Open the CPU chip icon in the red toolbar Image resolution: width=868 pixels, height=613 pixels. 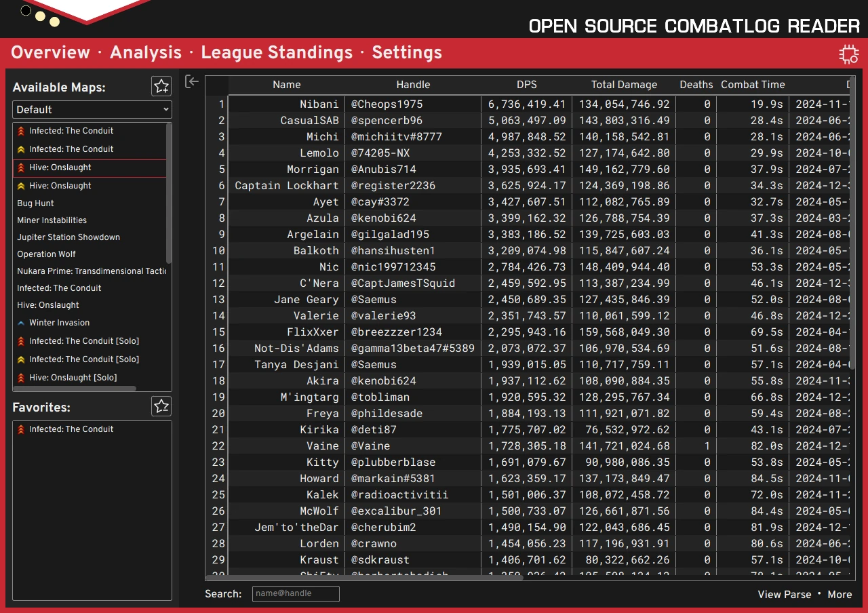click(x=848, y=54)
